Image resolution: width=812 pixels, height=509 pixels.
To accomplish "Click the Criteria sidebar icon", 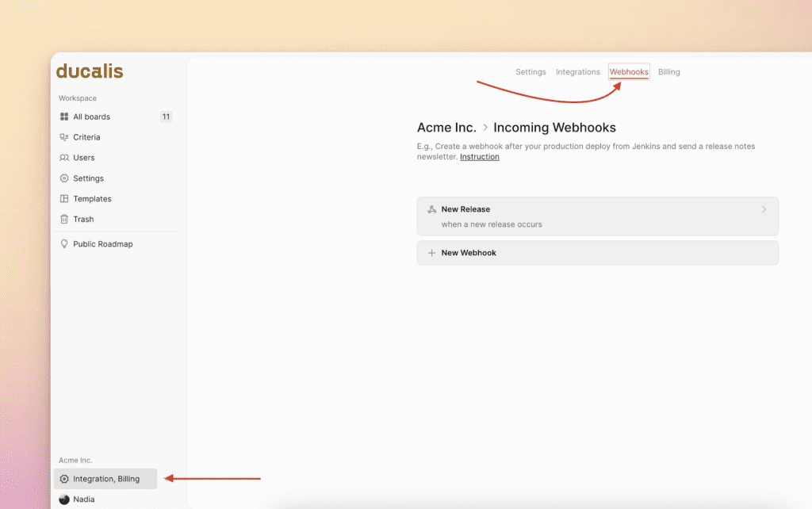I will coord(64,137).
